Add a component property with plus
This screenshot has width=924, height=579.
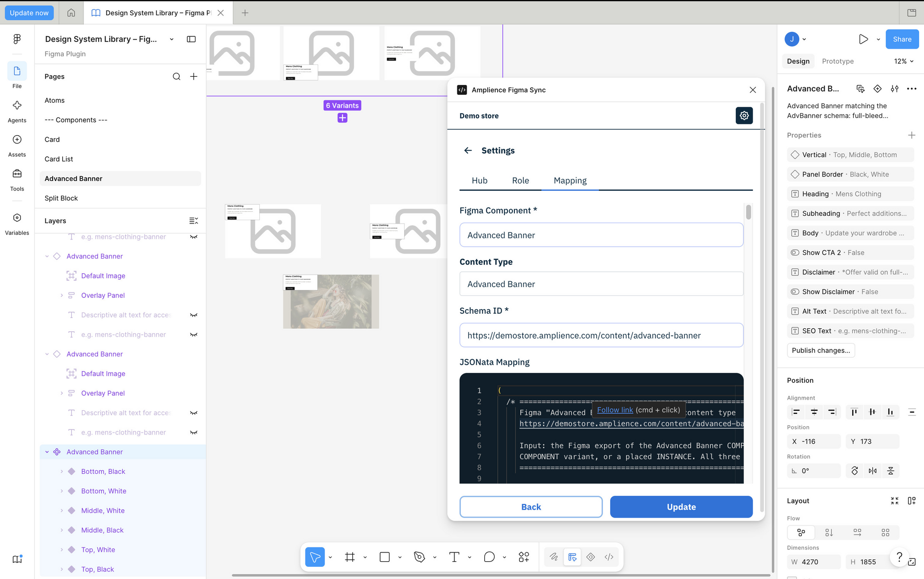[x=911, y=135]
